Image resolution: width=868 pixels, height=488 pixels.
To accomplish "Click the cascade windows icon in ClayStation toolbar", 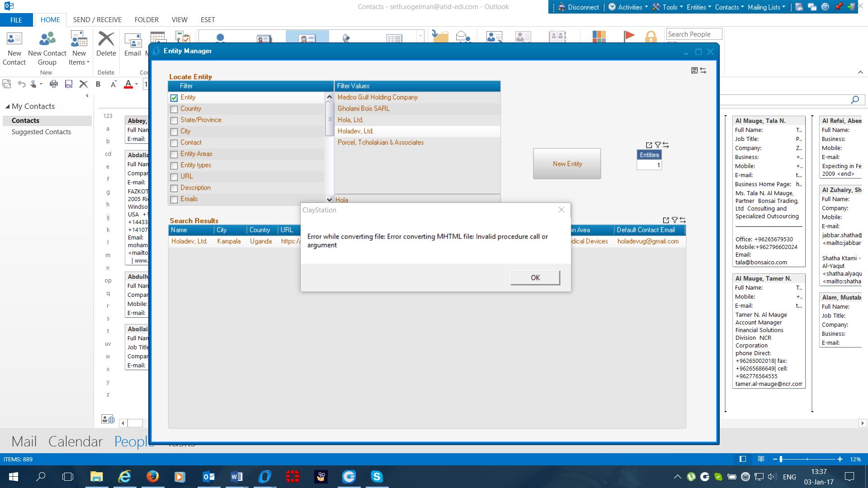I will (x=812, y=7).
